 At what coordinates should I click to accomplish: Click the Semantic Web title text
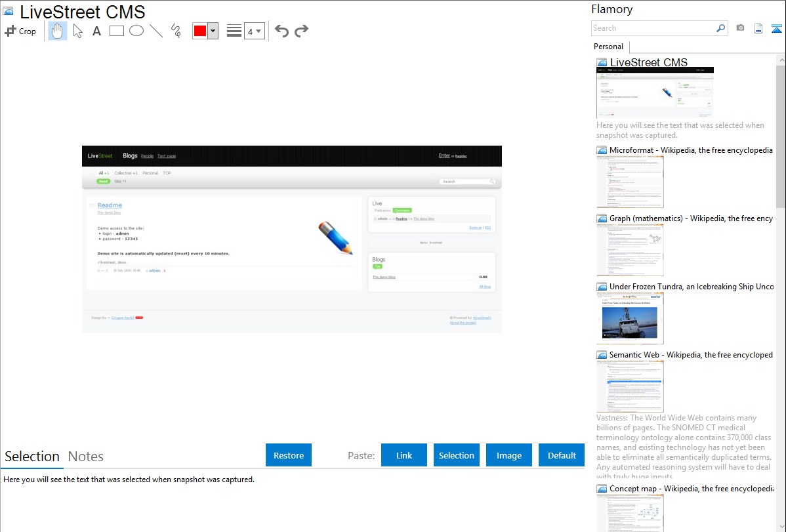[691, 354]
